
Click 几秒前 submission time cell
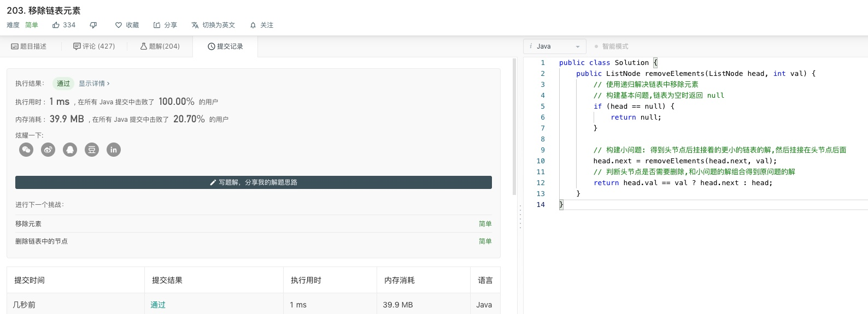click(24, 305)
